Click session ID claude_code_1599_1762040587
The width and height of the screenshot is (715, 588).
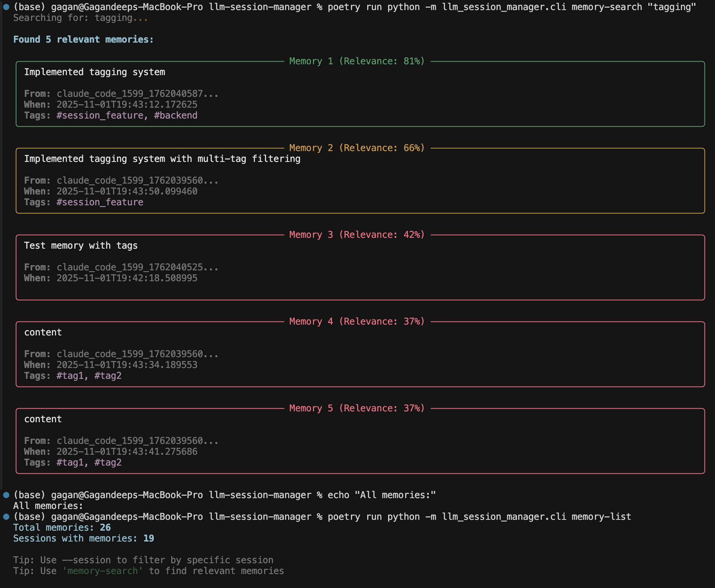[137, 94]
